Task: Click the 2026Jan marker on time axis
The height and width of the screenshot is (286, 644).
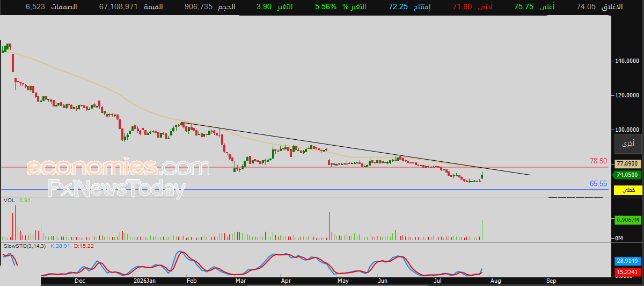Action: click(x=144, y=281)
